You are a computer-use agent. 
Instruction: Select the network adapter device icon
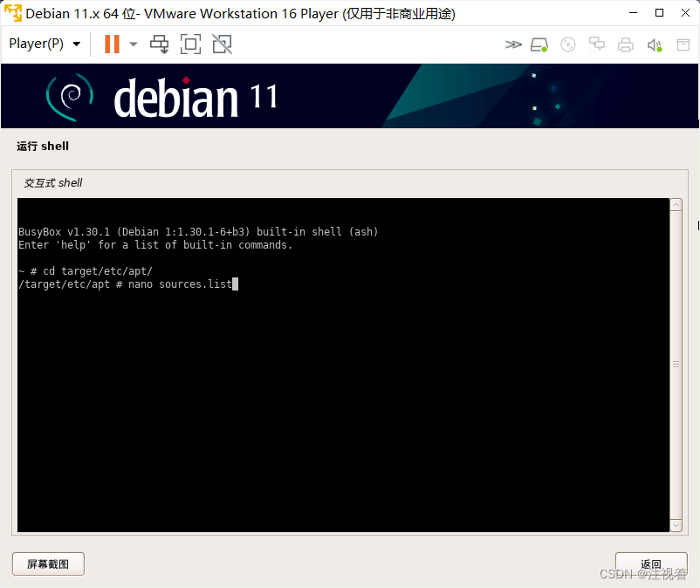597,44
